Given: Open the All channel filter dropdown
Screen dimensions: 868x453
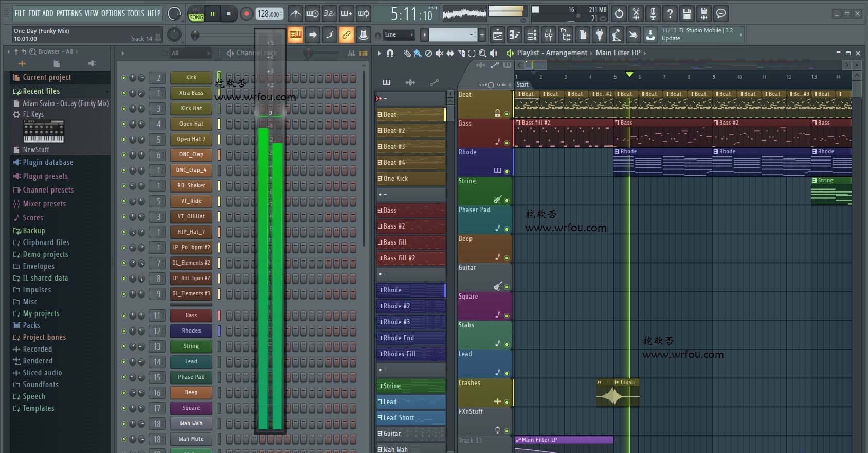Looking at the screenshot, I should click(191, 53).
